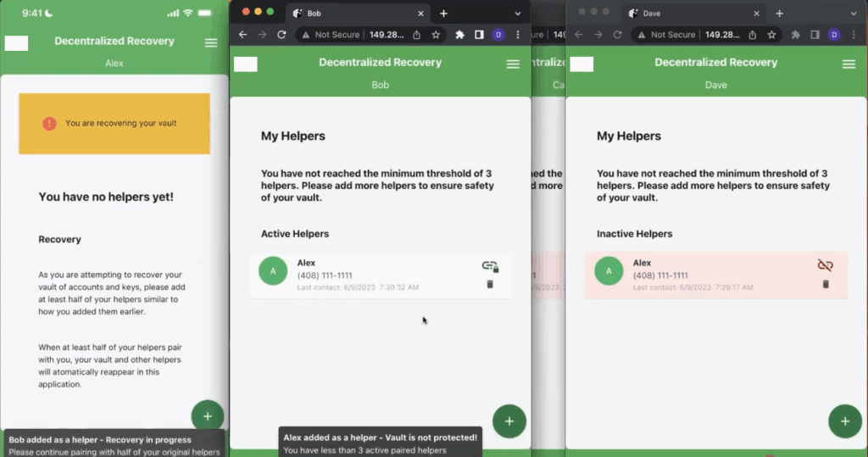868x457 pixels.
Task: Open hamburger menu in Bob's window
Action: 512,64
